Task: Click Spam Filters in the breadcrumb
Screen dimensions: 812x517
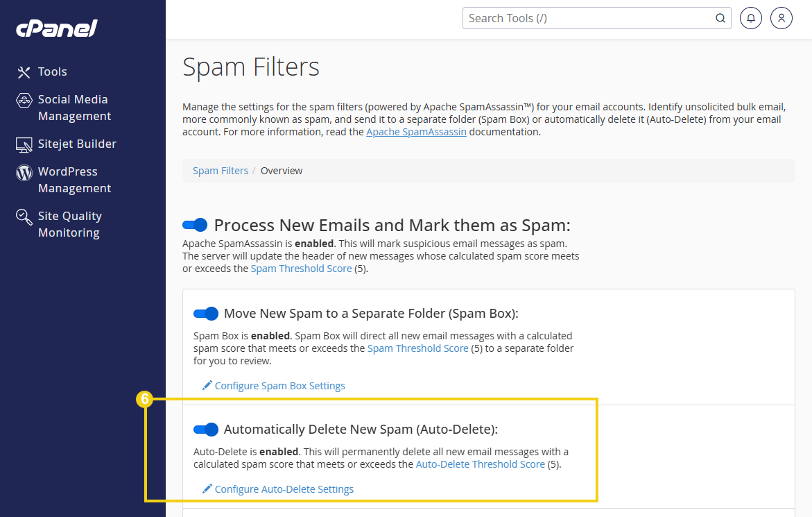Action: click(x=220, y=170)
